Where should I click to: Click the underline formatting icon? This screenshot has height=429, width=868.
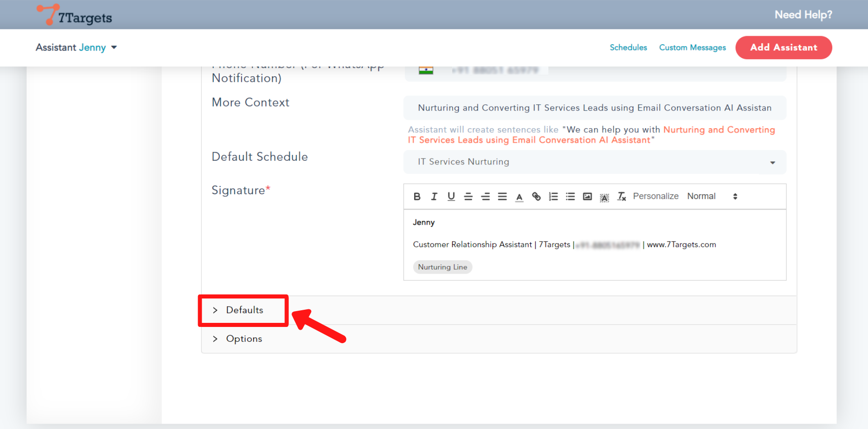click(x=451, y=196)
